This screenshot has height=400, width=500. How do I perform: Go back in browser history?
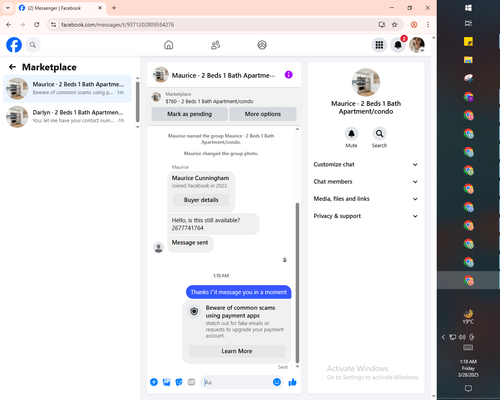(9, 24)
